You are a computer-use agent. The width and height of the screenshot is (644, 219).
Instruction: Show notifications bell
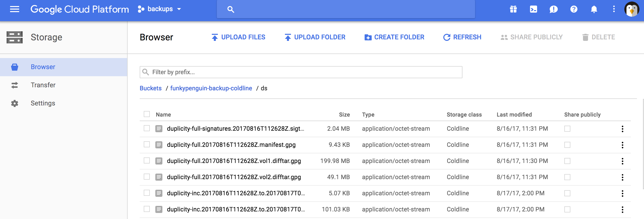tap(594, 9)
